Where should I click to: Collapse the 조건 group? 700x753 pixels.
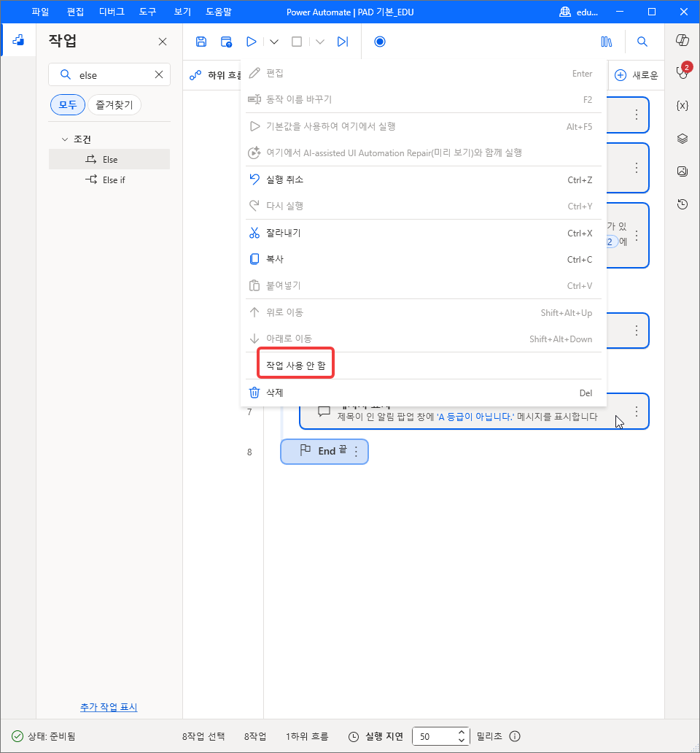[65, 139]
